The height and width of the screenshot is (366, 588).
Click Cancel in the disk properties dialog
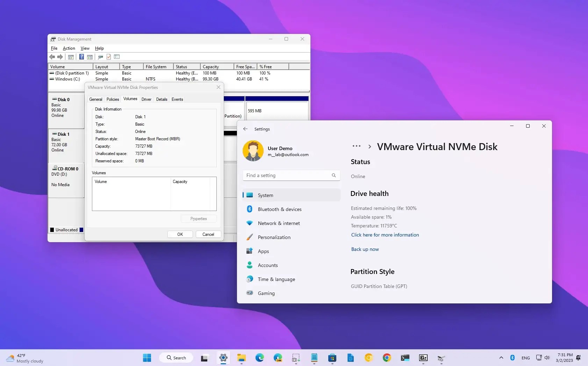click(x=208, y=234)
